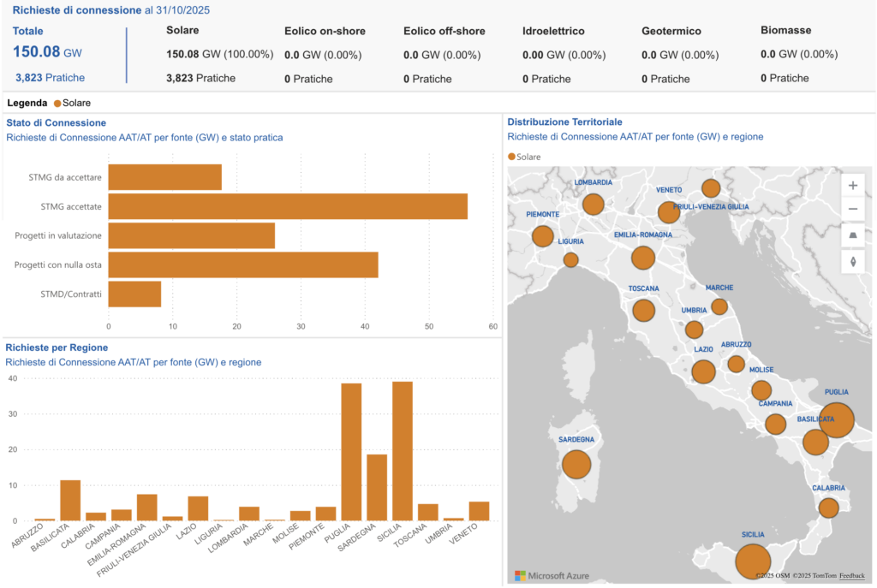Click the STMD/Contratti bar
The image size is (877, 588).
(134, 294)
